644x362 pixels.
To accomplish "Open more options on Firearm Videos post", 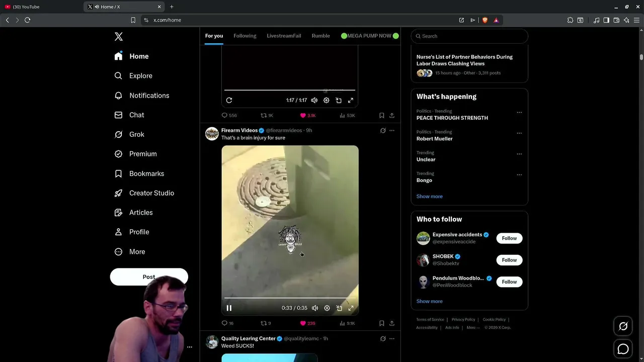I will pyautogui.click(x=392, y=130).
